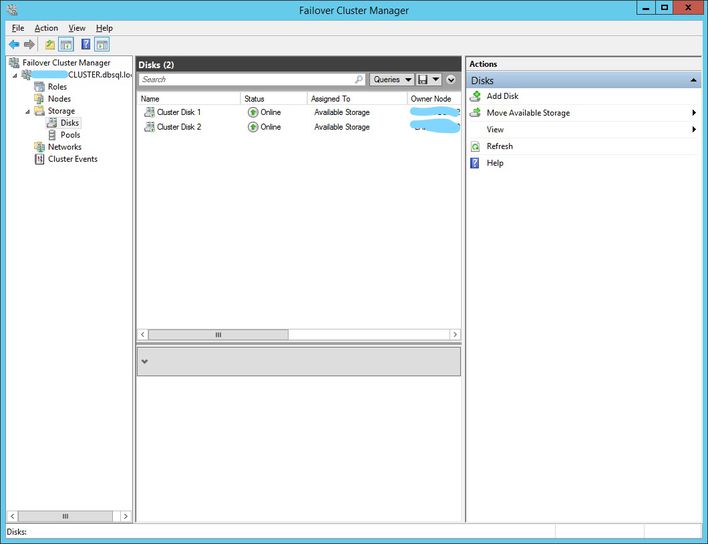Sort by the Assigned To column header
This screenshot has height=544, width=708.
357,98
